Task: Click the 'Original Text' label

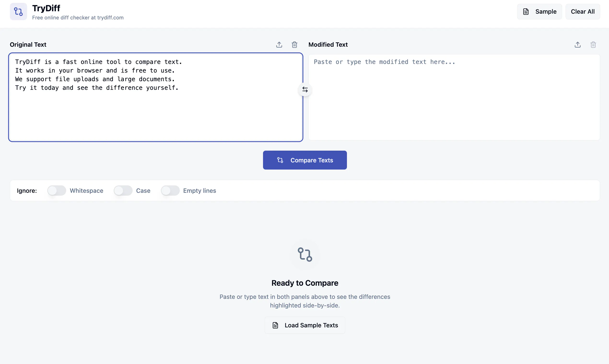Action: (x=28, y=45)
